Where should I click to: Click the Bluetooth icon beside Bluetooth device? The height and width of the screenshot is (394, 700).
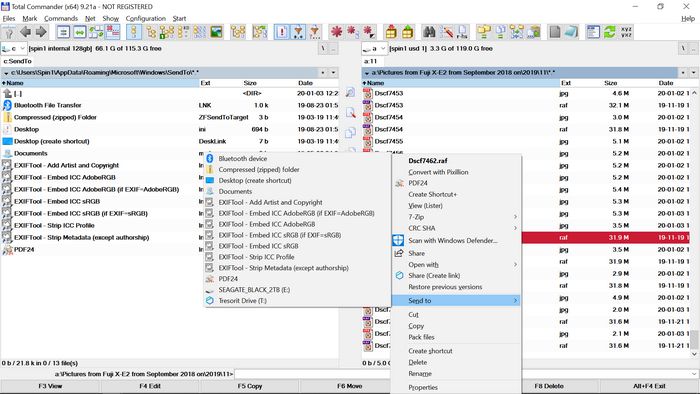209,158
